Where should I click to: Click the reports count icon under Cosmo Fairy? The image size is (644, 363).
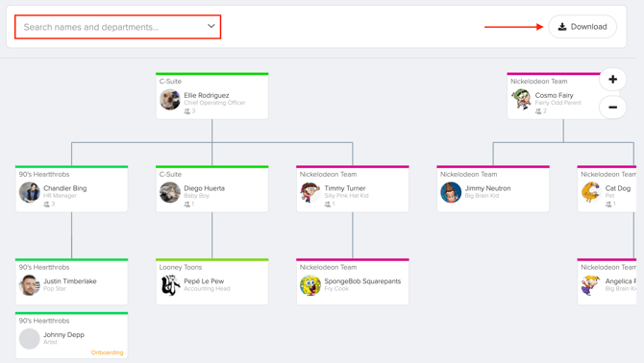(x=538, y=111)
